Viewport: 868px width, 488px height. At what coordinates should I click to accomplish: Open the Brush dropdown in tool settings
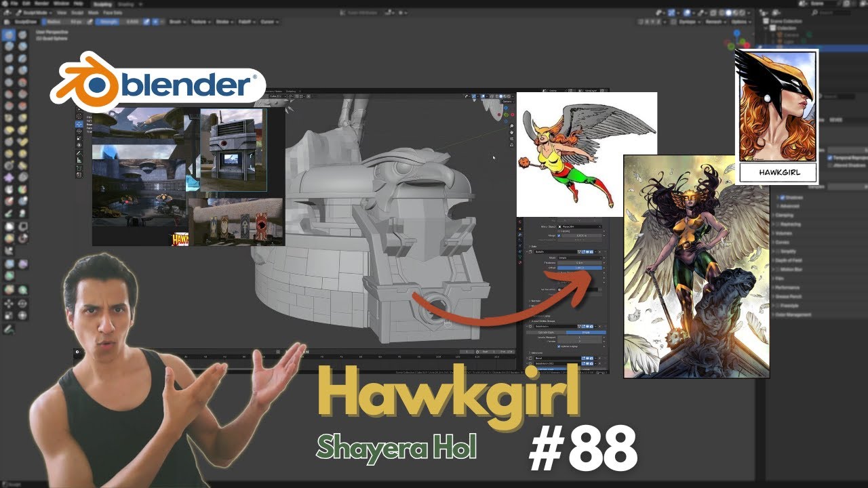tap(178, 22)
